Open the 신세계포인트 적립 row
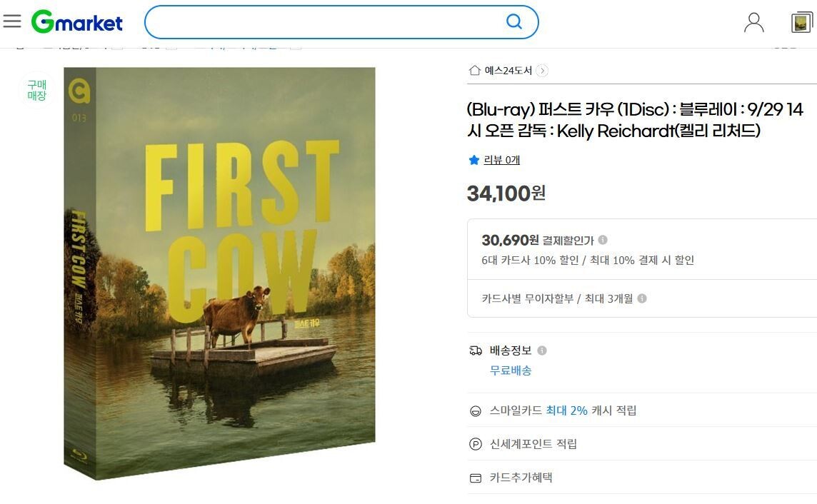Screen dimensions: 817x504 (533, 444)
